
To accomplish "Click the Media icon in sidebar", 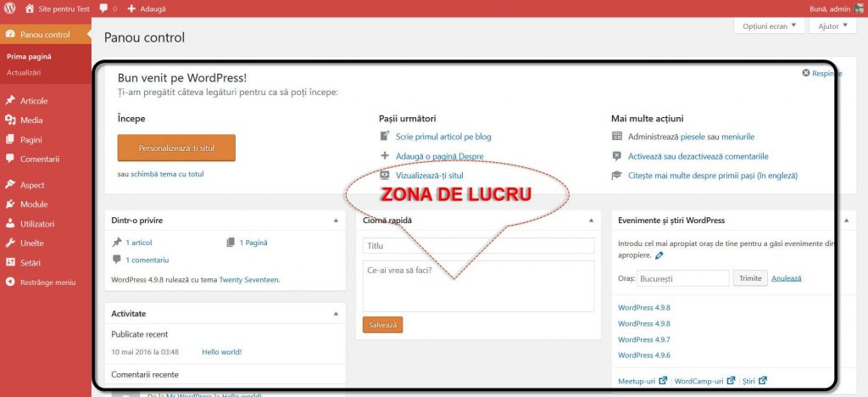I will [x=10, y=120].
